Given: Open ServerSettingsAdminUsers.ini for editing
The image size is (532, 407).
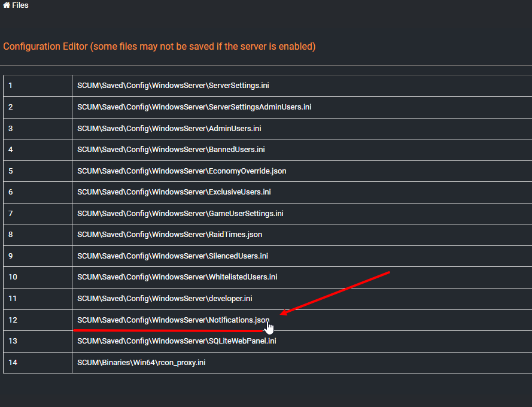Looking at the screenshot, I should (x=194, y=107).
